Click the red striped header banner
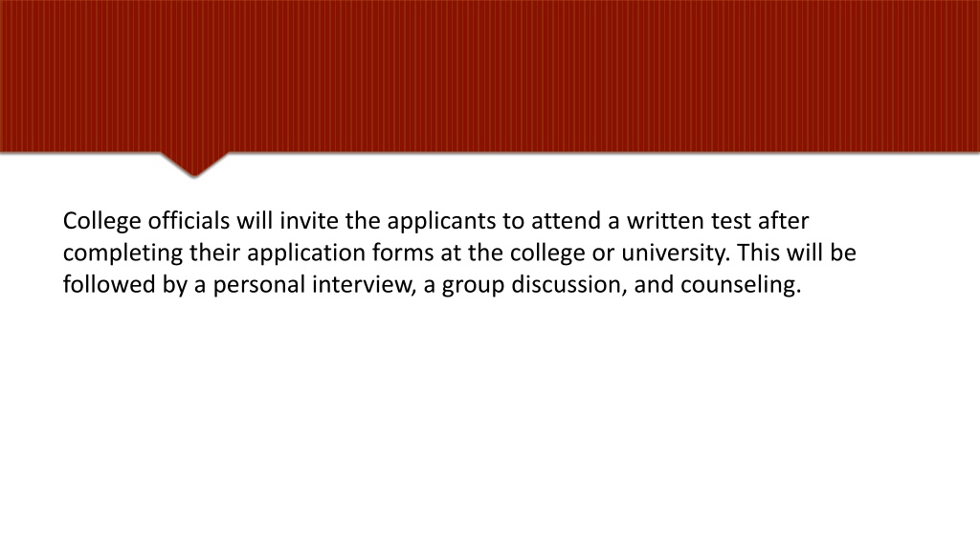 click(x=490, y=76)
